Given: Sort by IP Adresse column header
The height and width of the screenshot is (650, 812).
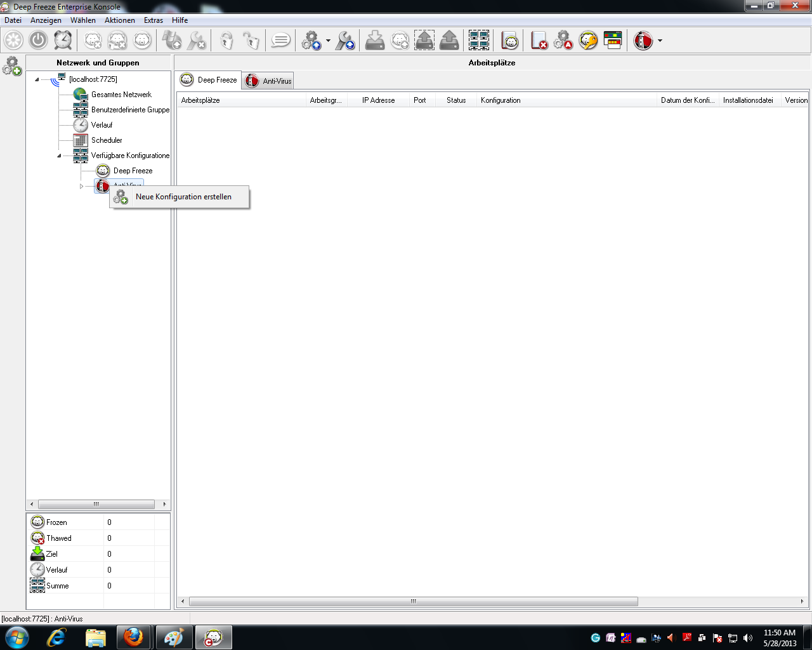Looking at the screenshot, I should pyautogui.click(x=378, y=100).
